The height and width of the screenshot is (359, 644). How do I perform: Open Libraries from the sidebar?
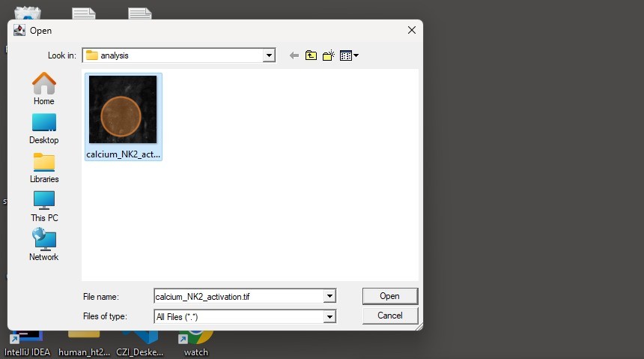[44, 167]
